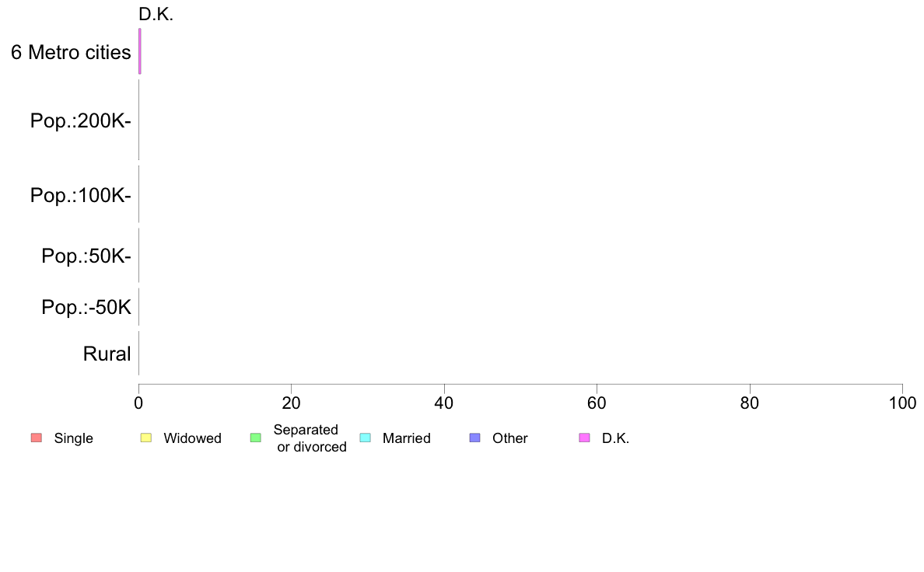924x572 pixels.
Task: Click the 100 axis tick label
Action: tap(902, 403)
